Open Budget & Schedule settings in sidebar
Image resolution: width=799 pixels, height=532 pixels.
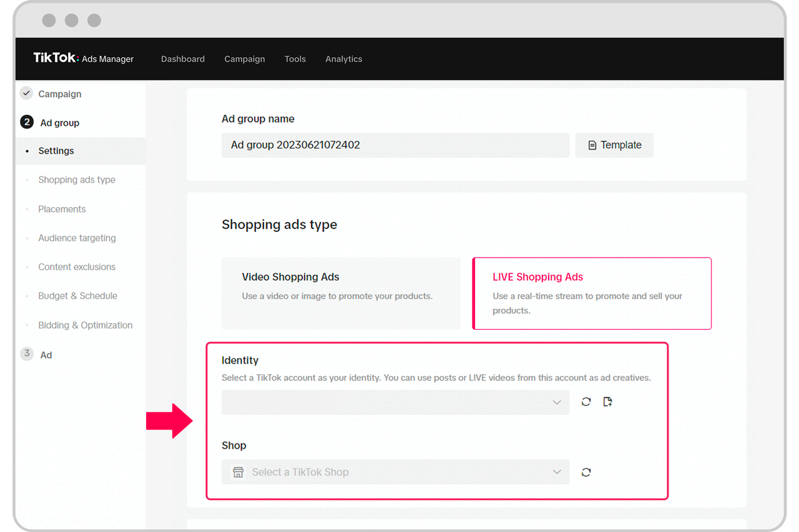(77, 296)
